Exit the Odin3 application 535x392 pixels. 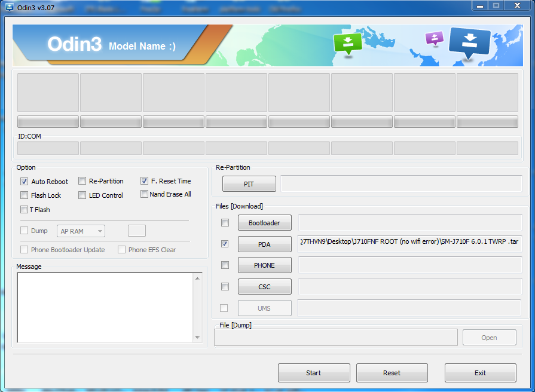(481, 373)
